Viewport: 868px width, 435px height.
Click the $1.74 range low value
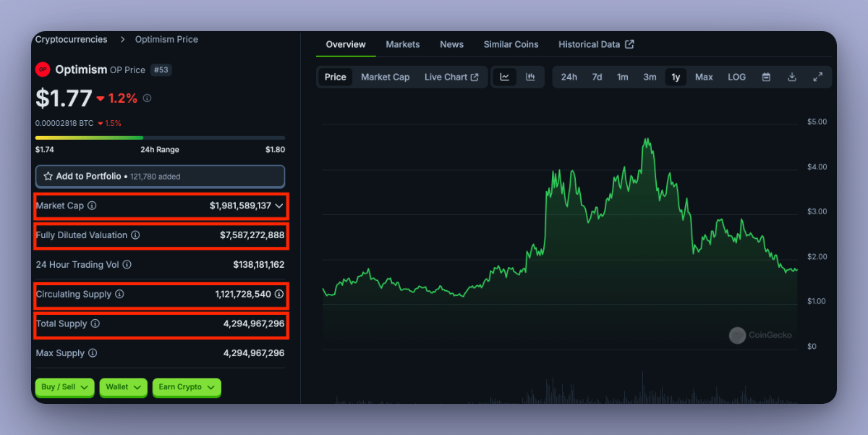tap(45, 150)
